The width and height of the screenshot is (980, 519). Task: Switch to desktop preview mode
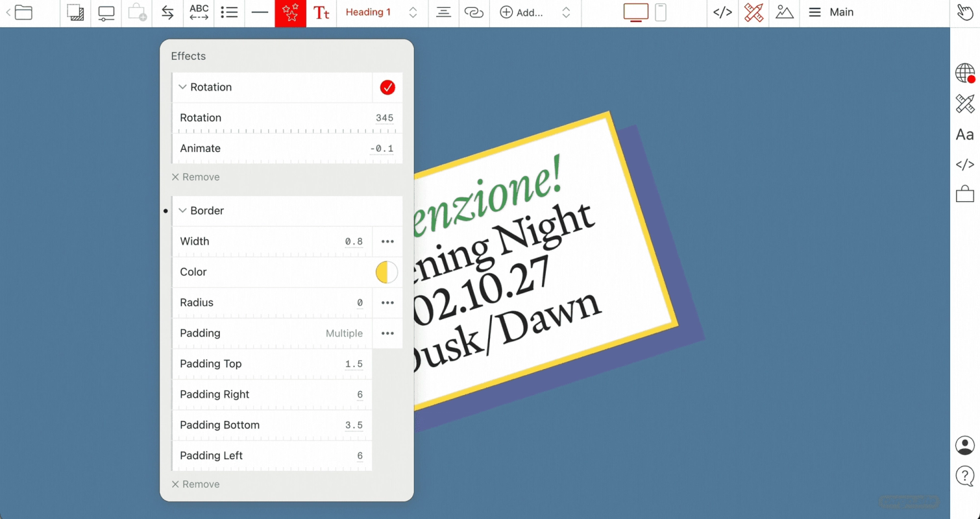click(x=635, y=12)
